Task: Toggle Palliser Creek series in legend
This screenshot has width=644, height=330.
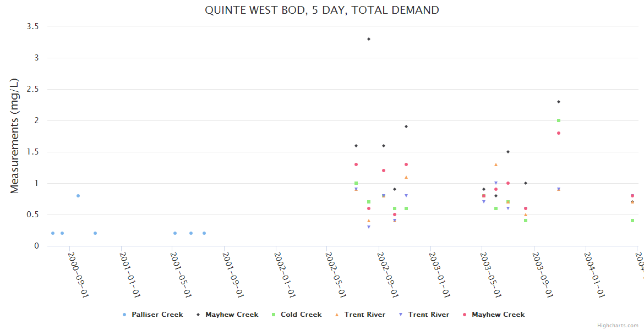Action: [x=157, y=315]
